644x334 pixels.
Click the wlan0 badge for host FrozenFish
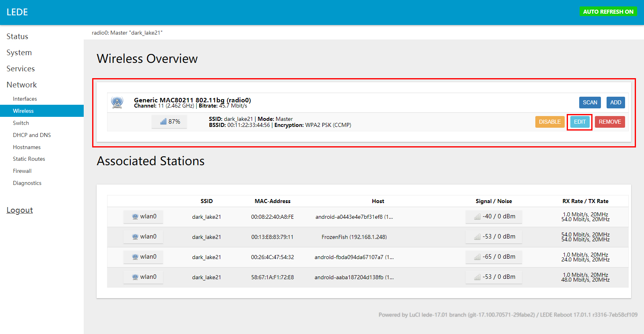click(x=144, y=237)
